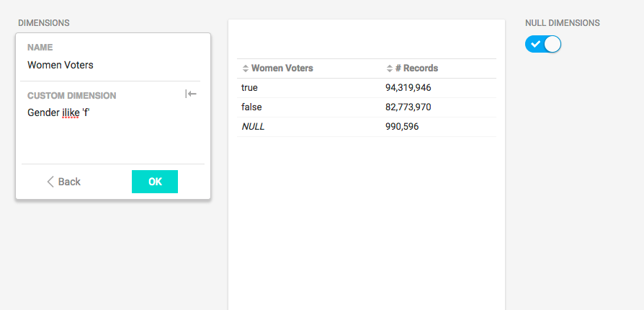Click the 990,596 record count
This screenshot has height=310, width=644.
402,127
